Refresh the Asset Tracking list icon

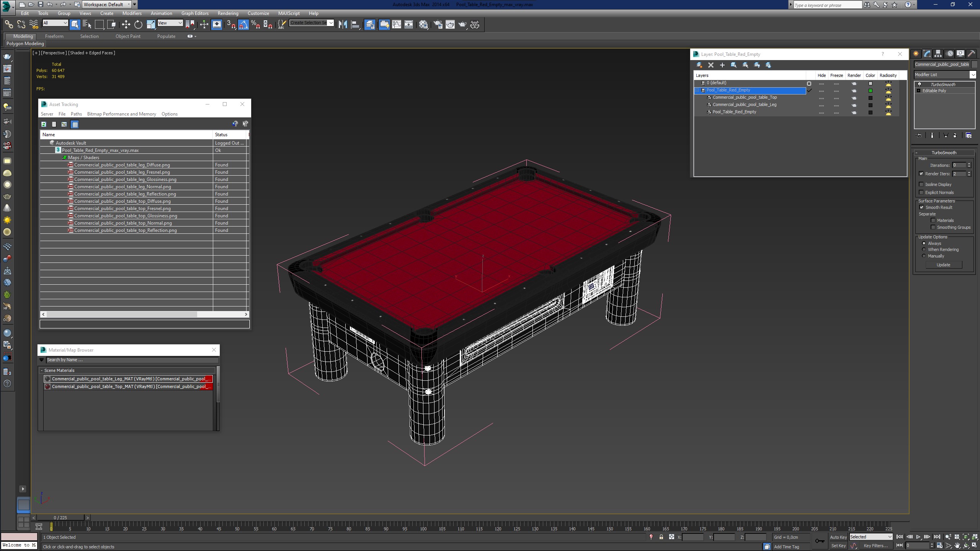(x=44, y=124)
